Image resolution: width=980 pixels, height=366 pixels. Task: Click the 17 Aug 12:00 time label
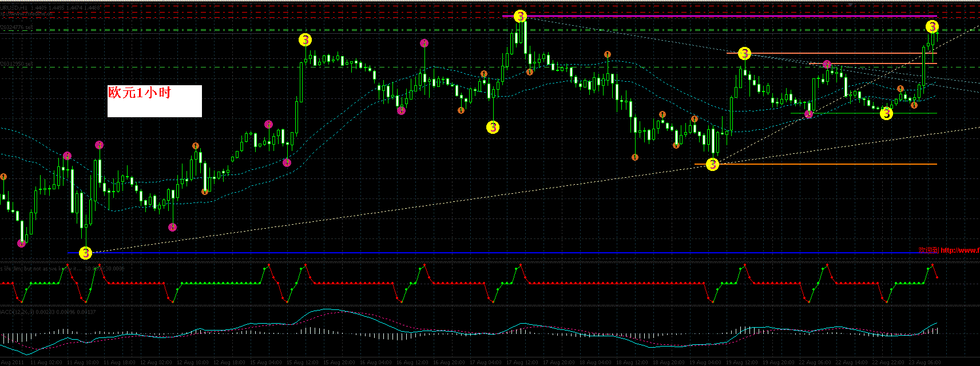(522, 363)
